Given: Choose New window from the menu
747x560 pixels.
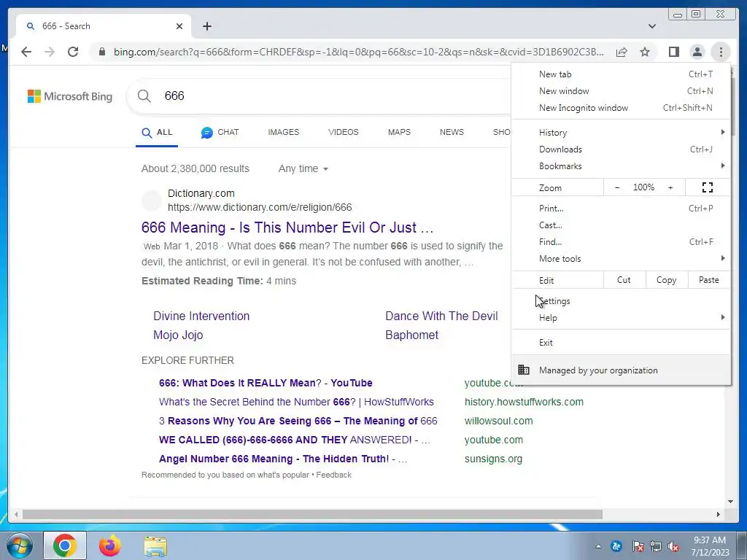Looking at the screenshot, I should coord(621,91).
